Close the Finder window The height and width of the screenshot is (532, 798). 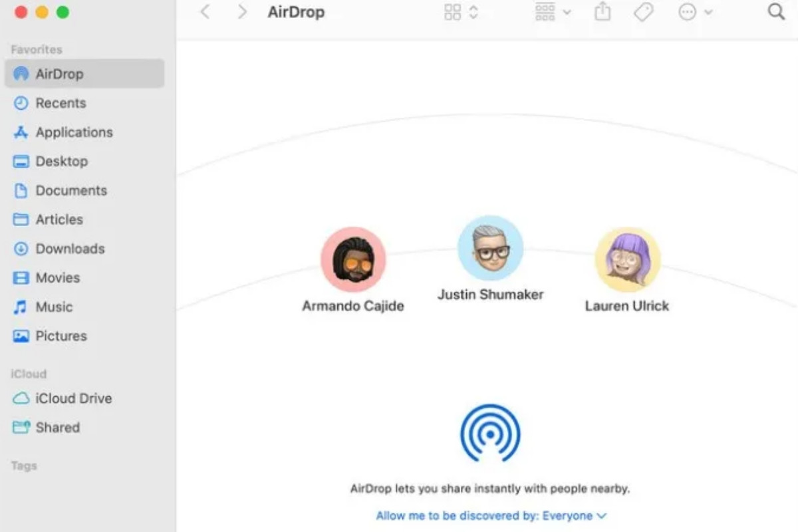click(x=21, y=12)
